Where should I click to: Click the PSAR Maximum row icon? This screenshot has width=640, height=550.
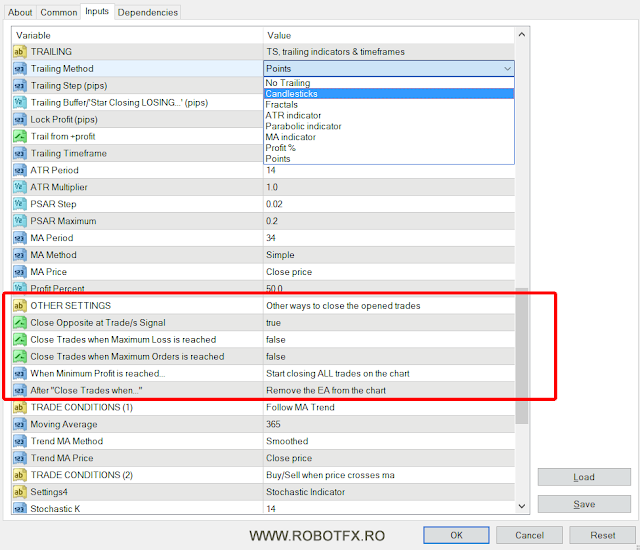19,221
